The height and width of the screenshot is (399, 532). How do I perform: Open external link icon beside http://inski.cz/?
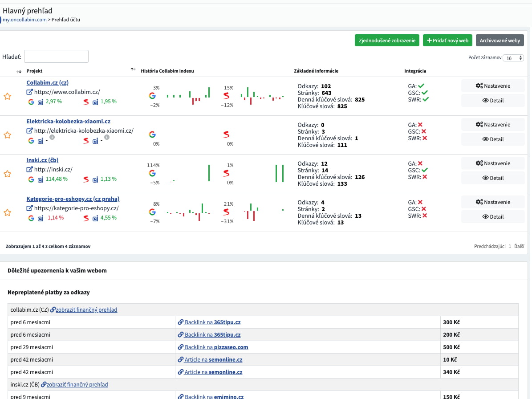pyautogui.click(x=29, y=169)
